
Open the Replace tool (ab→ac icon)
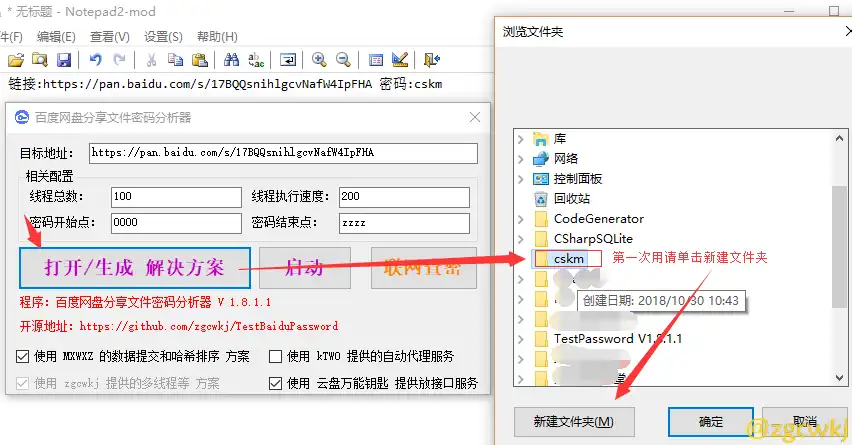coord(256,60)
